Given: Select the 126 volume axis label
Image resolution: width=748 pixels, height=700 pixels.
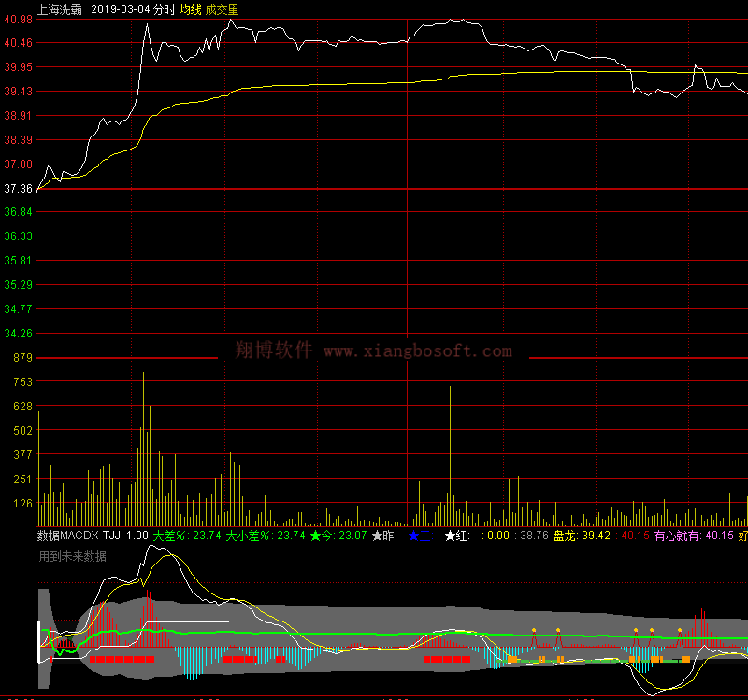Looking at the screenshot, I should (x=22, y=504).
